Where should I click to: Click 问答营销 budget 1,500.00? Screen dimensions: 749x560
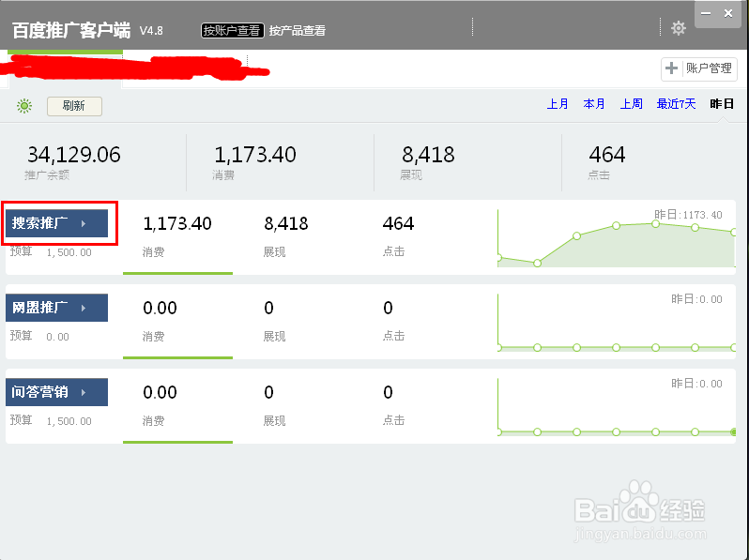(69, 421)
